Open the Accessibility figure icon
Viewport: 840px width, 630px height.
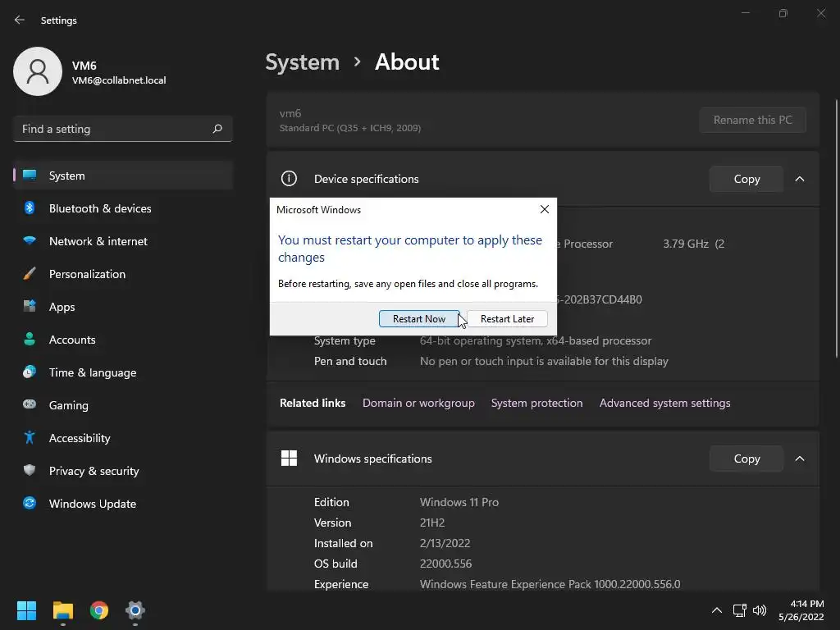click(x=30, y=438)
